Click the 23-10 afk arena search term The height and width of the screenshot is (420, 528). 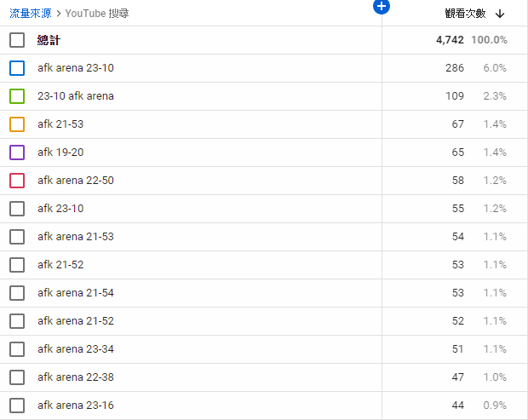pos(75,96)
